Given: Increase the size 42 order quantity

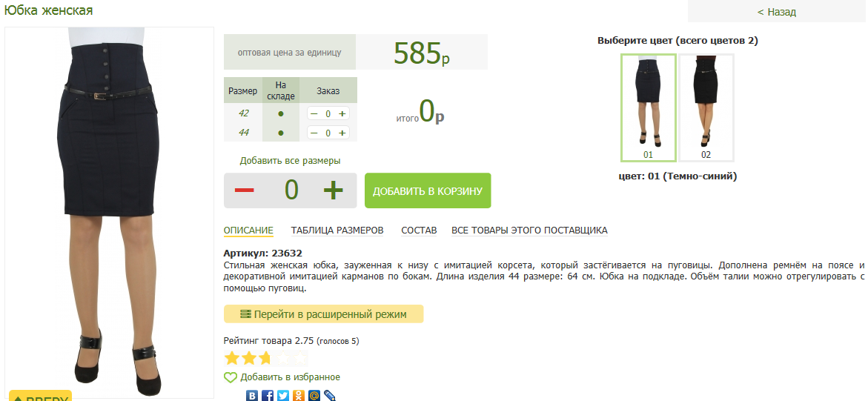Looking at the screenshot, I should coord(342,113).
